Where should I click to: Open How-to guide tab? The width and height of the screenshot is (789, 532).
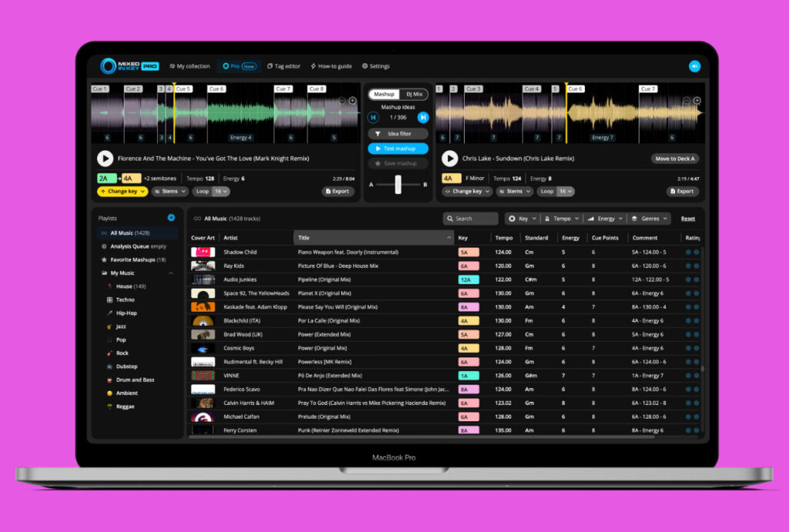pyautogui.click(x=331, y=66)
